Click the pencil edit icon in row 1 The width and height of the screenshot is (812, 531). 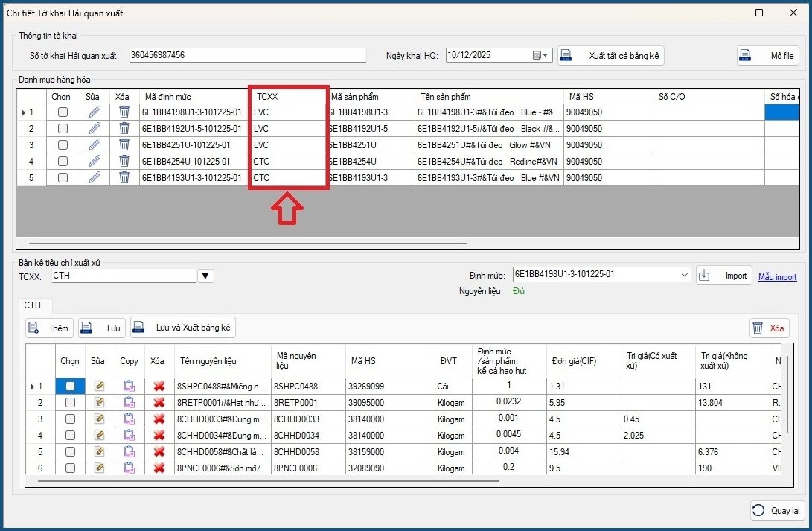pos(95,112)
